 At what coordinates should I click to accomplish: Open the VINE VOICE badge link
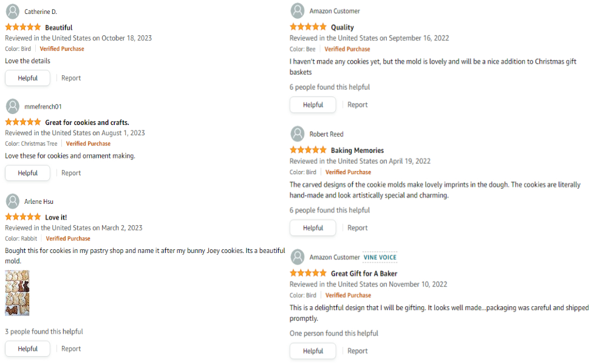(380, 257)
